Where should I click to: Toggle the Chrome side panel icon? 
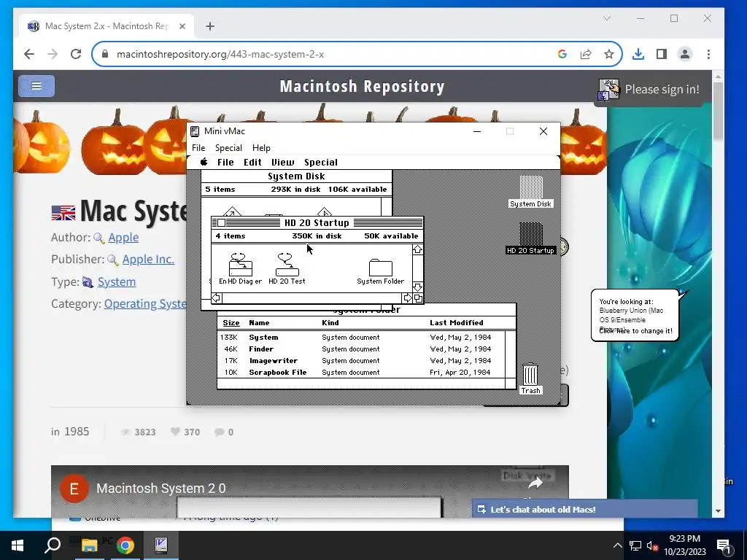[661, 54]
